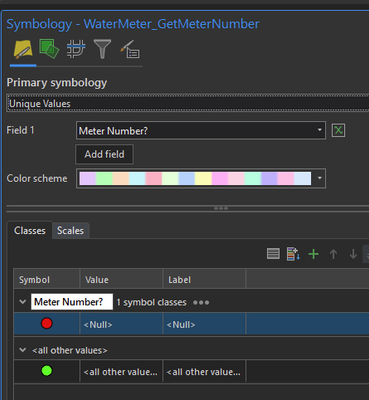Open the Primary symbology tab icon
The width and height of the screenshot is (369, 400).
pyautogui.click(x=23, y=49)
